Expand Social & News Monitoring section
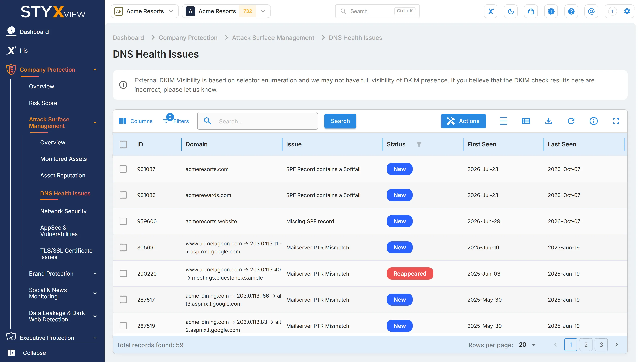This screenshot has width=644, height=362. point(95,293)
